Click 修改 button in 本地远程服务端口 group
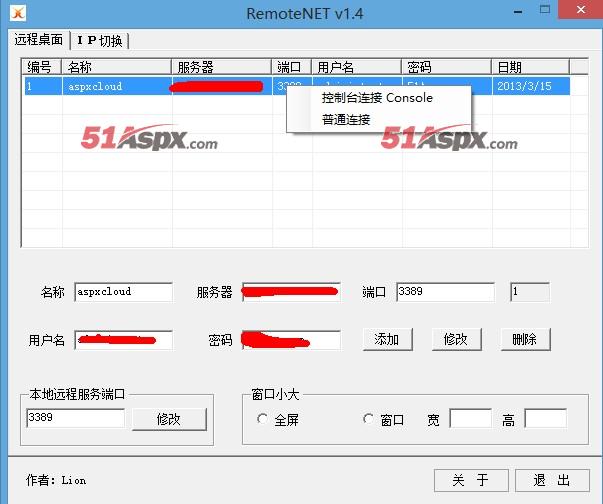The image size is (603, 504). pos(169,419)
